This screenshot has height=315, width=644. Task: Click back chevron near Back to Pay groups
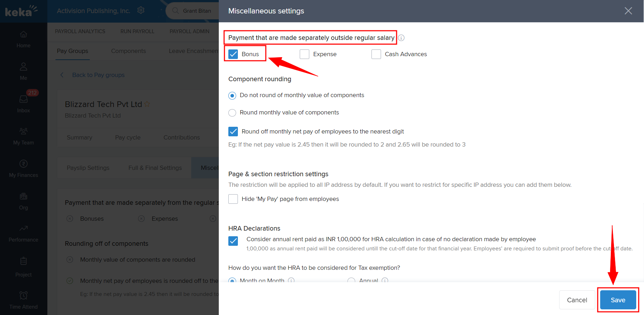coord(62,75)
